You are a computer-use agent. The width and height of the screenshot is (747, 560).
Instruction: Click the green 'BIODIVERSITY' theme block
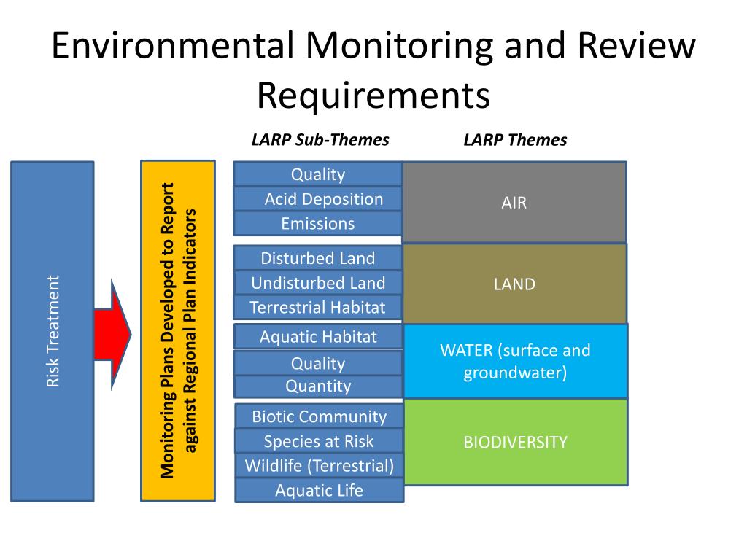pos(516,443)
